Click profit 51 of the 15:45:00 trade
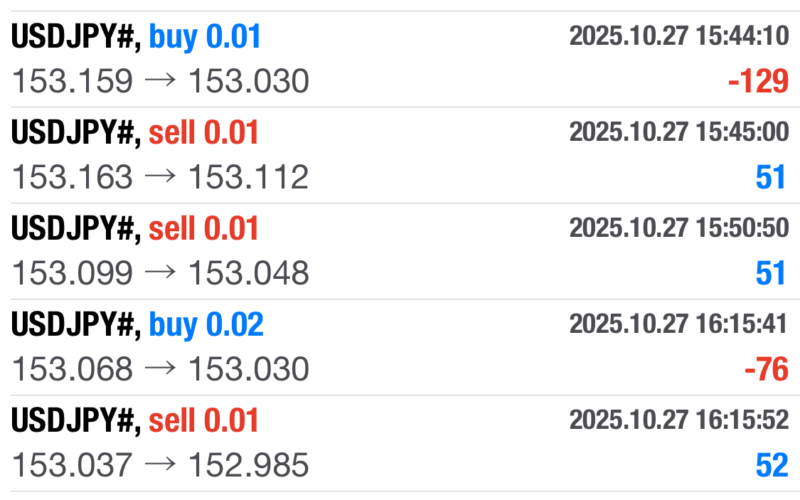The width and height of the screenshot is (800, 500). point(770,178)
